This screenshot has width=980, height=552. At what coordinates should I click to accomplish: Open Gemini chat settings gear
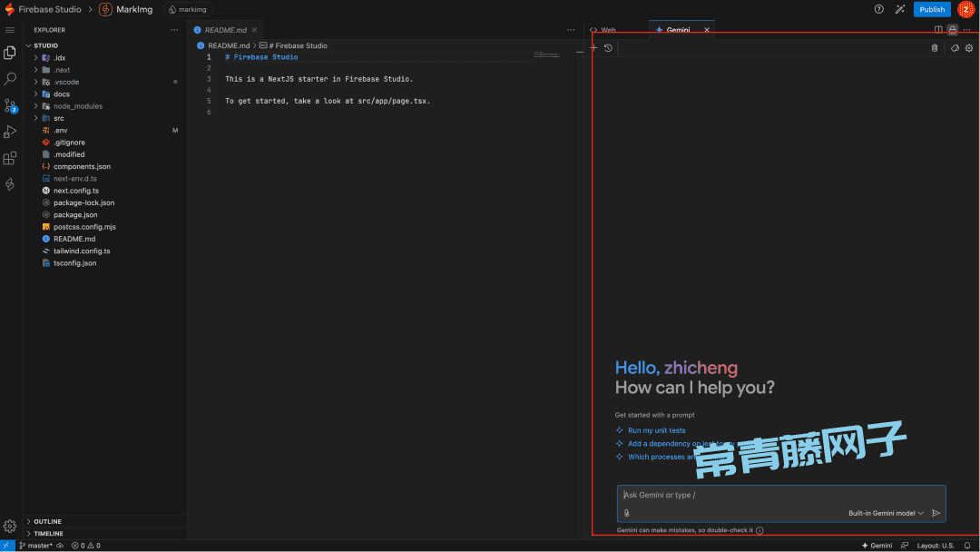pos(969,48)
